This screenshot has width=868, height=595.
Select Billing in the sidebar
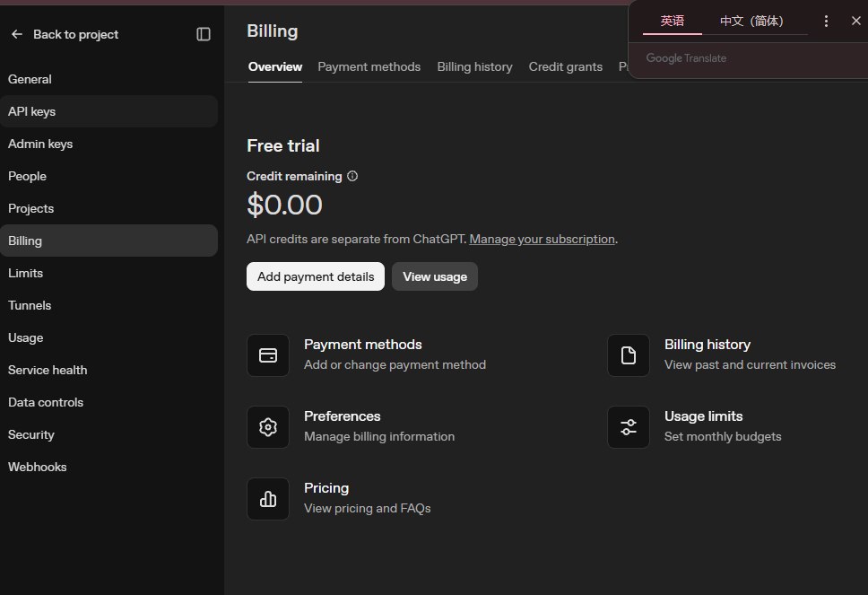[109, 241]
